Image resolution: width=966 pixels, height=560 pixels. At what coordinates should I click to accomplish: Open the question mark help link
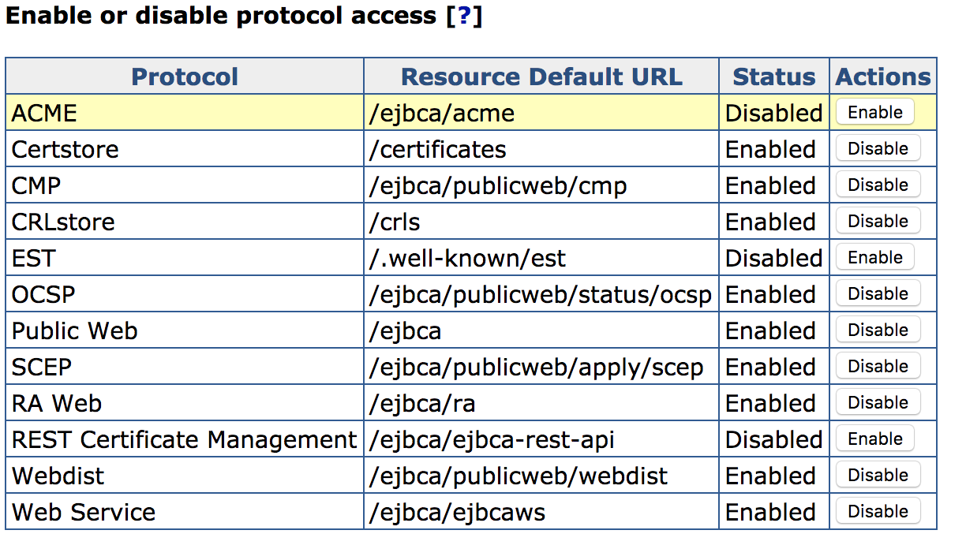tap(463, 17)
